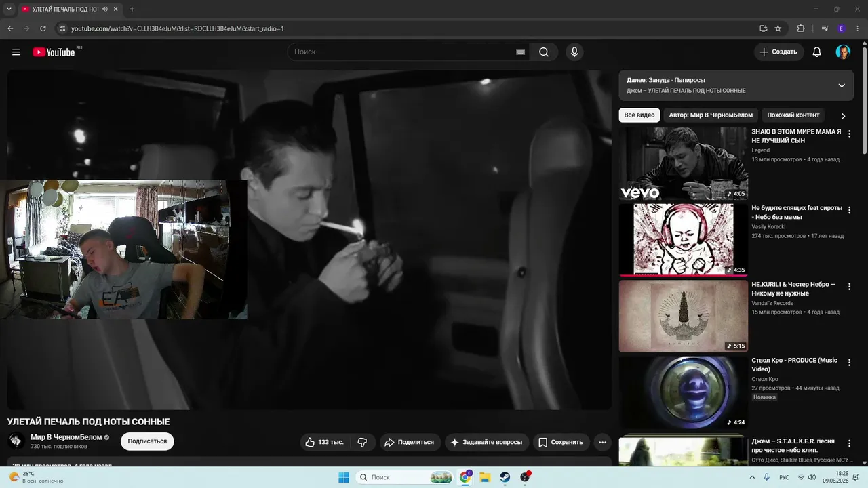Open the Мир В ЧерномБелом channel name link
Screen dimensions: 868x488
click(x=66, y=437)
